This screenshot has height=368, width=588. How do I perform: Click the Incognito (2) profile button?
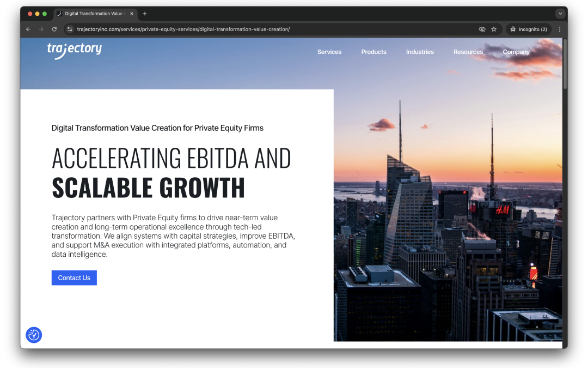(529, 29)
